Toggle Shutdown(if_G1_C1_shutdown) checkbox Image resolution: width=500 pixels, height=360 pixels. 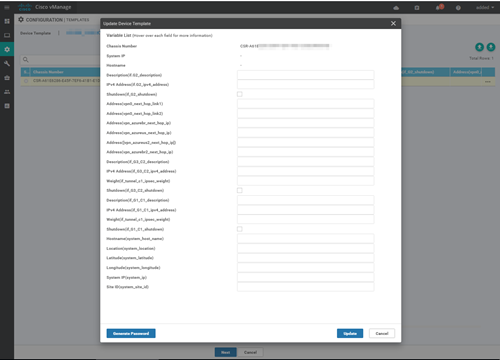(240, 229)
